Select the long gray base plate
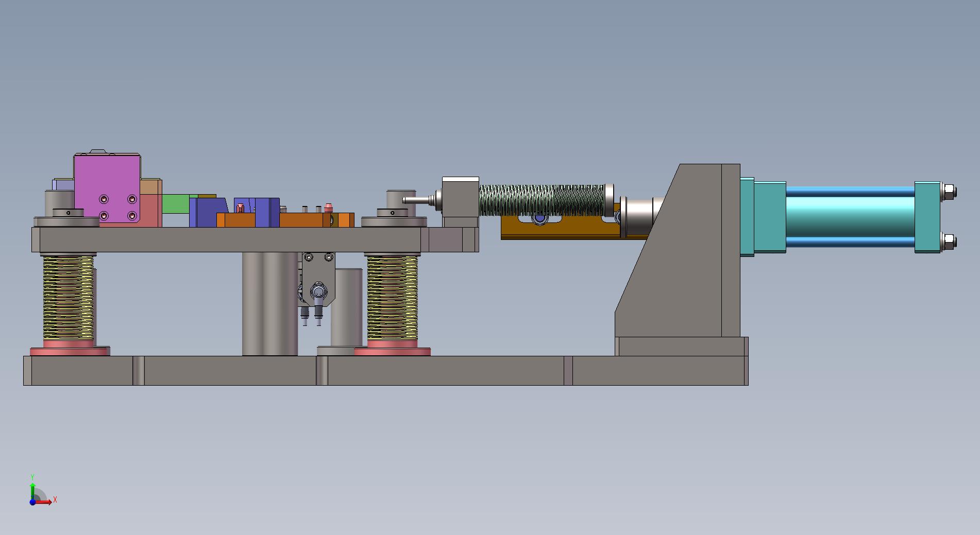The height and width of the screenshot is (535, 980). (385, 370)
